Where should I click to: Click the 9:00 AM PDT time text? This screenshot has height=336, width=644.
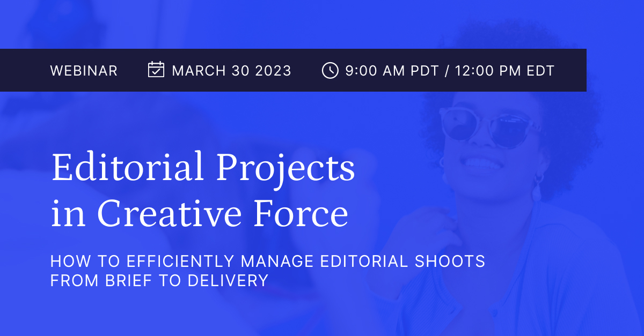[x=392, y=70]
